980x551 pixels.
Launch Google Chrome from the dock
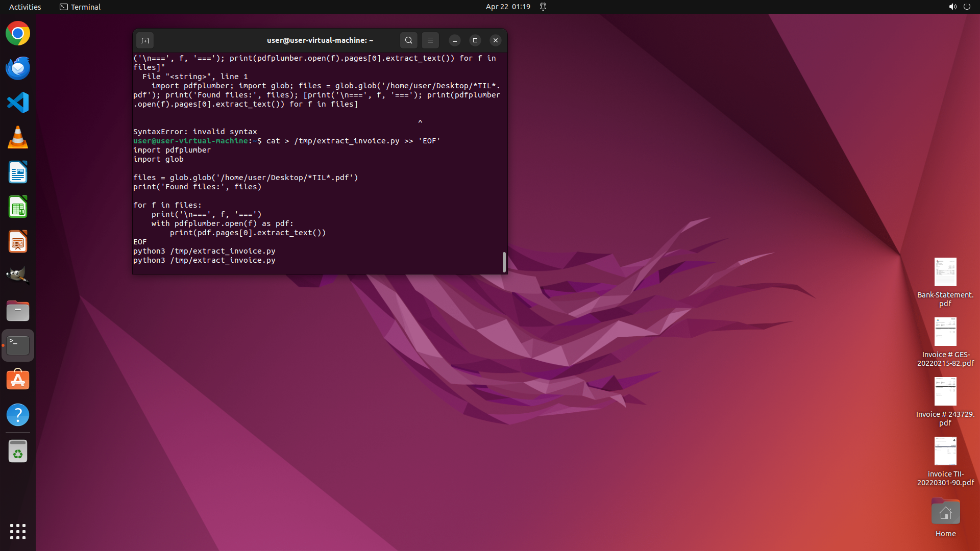(x=18, y=34)
